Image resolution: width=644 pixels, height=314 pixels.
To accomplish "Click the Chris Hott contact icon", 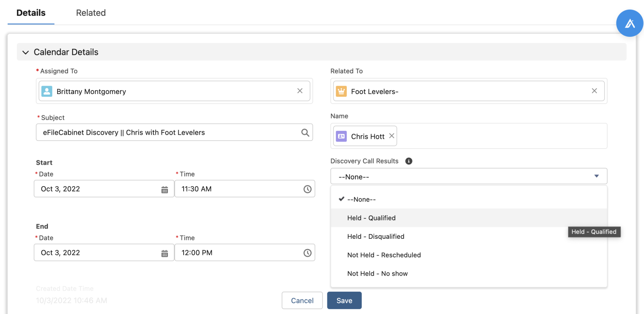I will point(341,136).
